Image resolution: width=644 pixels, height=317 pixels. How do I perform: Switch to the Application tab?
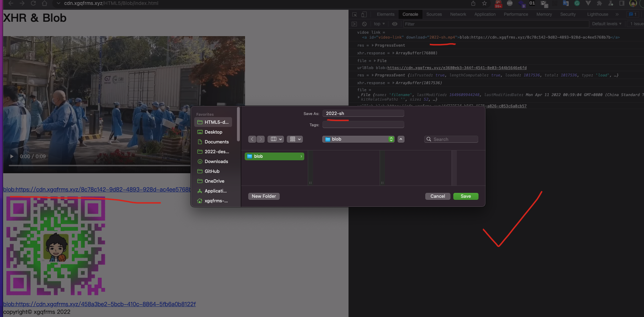(485, 14)
